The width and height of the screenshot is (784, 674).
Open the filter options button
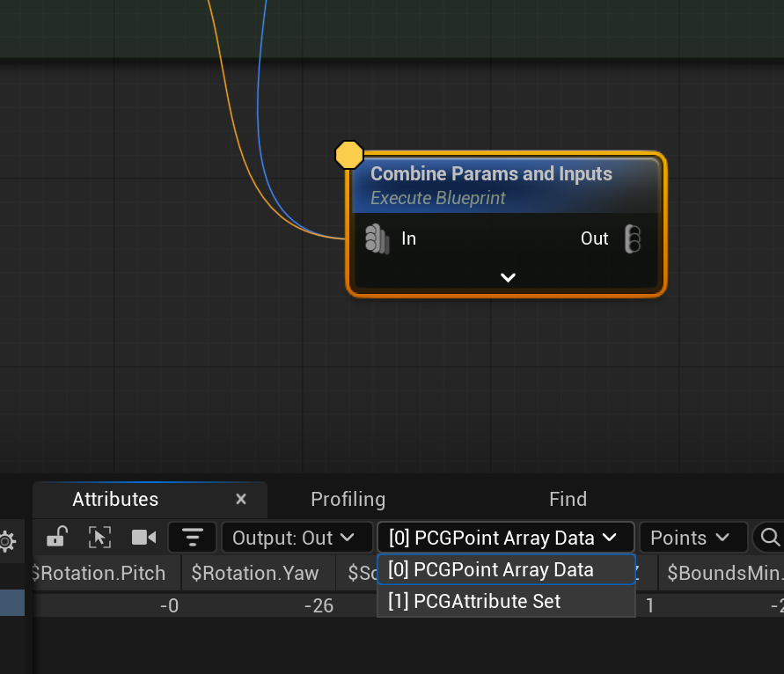[x=192, y=537]
